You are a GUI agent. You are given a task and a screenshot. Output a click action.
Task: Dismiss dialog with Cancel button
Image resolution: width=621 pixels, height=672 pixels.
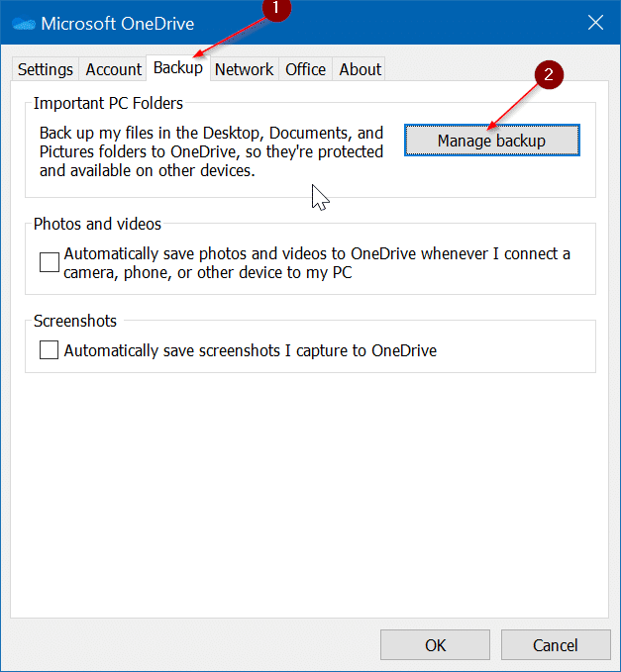556,645
